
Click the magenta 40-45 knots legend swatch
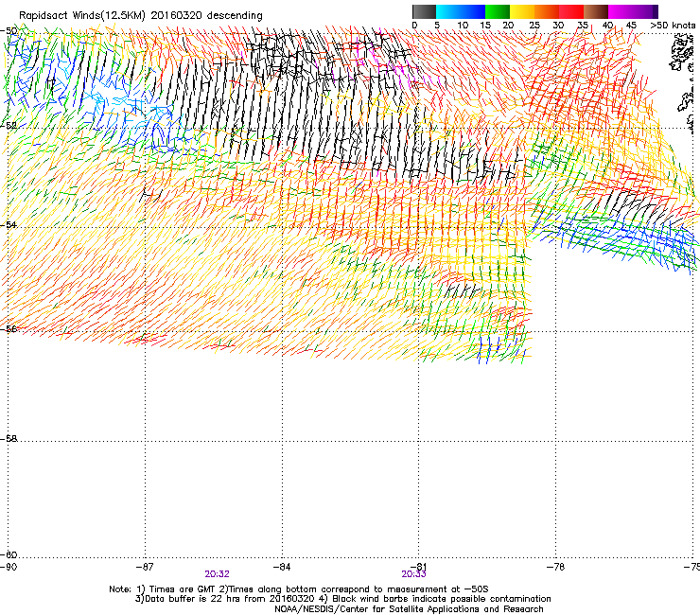(621, 11)
